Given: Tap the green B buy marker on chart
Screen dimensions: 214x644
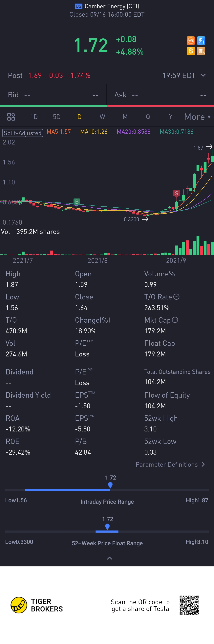Looking at the screenshot, I should pyautogui.click(x=77, y=201).
